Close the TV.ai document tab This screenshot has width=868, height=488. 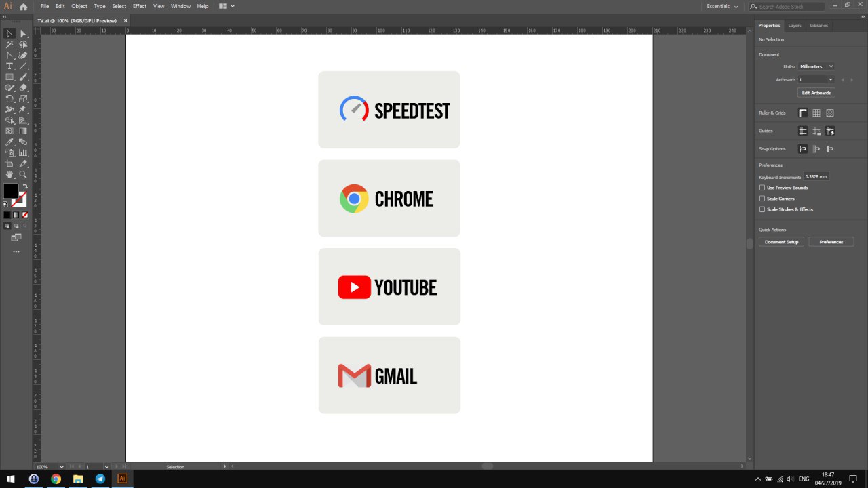point(125,20)
